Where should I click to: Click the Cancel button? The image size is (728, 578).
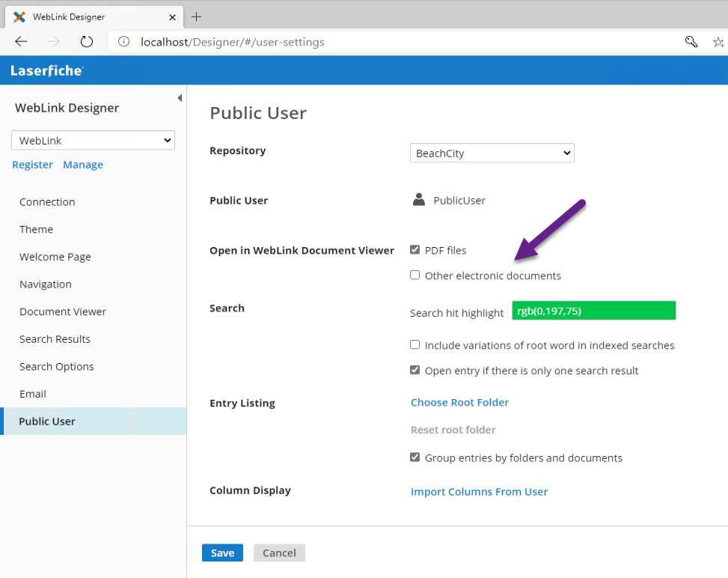pyautogui.click(x=279, y=553)
